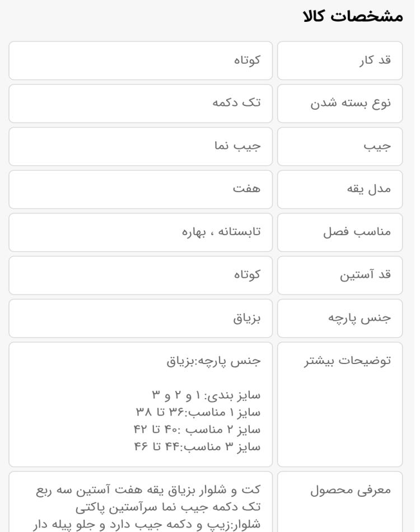This screenshot has width=420, height=532.
Task: Click the معرفی محصول label cell
Action: pos(340,501)
